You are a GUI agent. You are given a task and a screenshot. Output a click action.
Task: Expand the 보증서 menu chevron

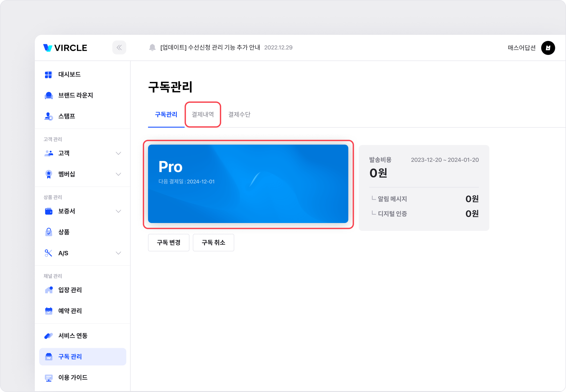118,211
